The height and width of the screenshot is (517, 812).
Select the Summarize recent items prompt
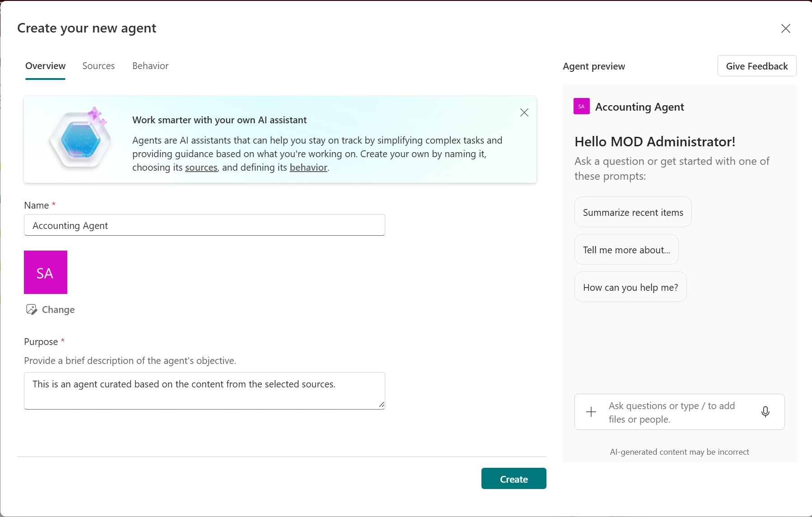tap(633, 212)
